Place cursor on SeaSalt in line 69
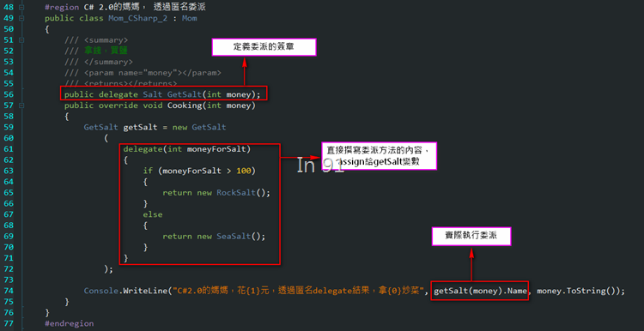Screen dimensions: 644x331 (234, 237)
